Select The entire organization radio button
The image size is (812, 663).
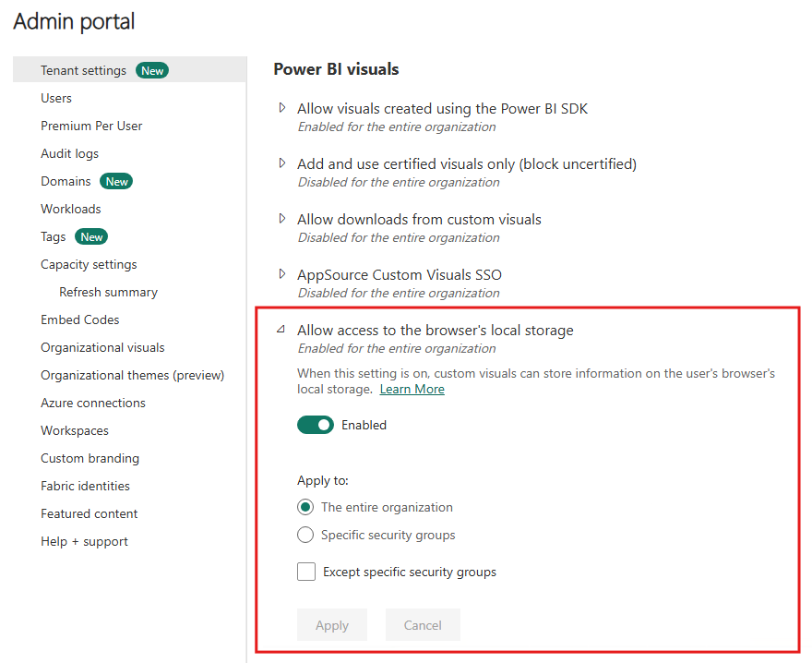click(x=305, y=507)
